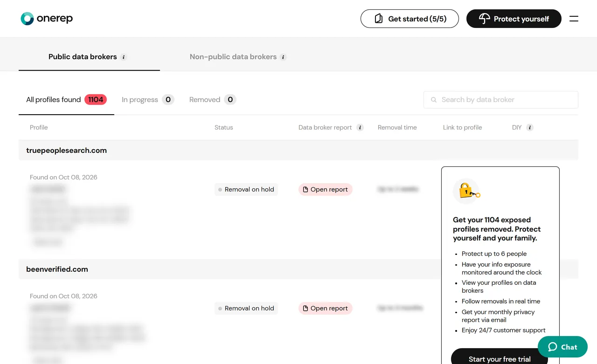Click 'Protect up to 6 people' bullet
Screen dimensions: 597x364
click(x=494, y=254)
